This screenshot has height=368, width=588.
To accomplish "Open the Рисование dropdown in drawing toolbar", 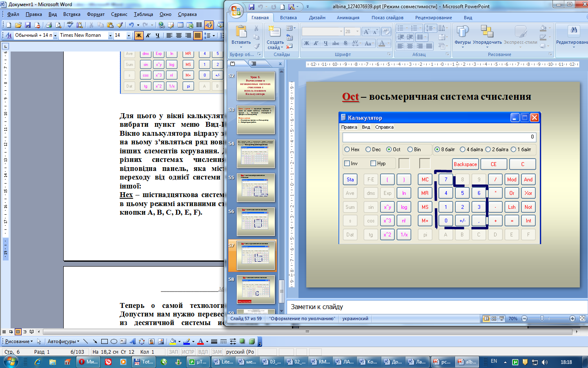I will tap(19, 341).
